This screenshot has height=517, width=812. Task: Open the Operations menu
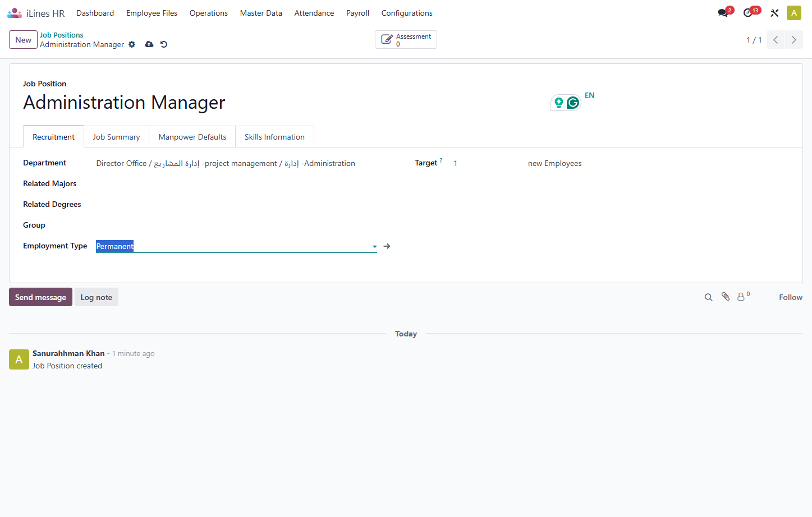pyautogui.click(x=209, y=13)
